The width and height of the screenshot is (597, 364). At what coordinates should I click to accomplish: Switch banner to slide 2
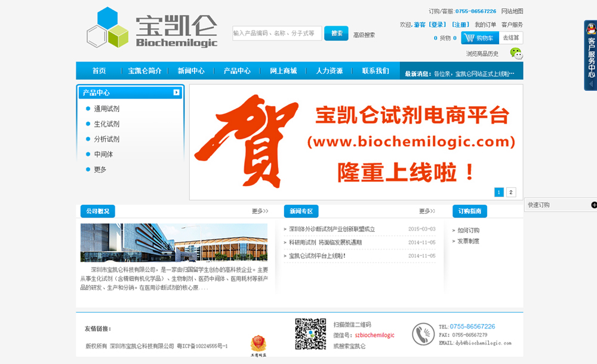pyautogui.click(x=511, y=192)
